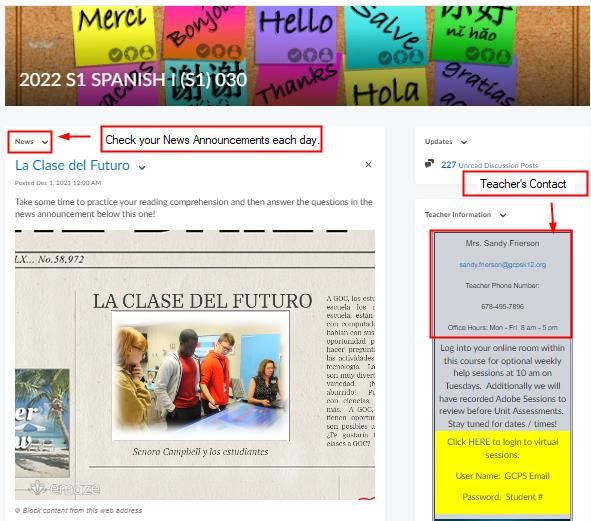Open the La Clase del Futuro headline link
The image size is (591, 521).
coord(72,165)
